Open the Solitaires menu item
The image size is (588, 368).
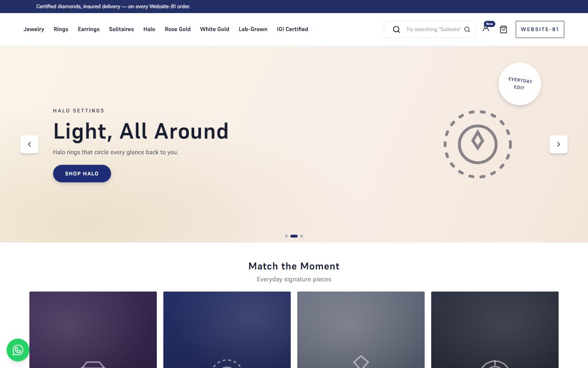tap(121, 29)
